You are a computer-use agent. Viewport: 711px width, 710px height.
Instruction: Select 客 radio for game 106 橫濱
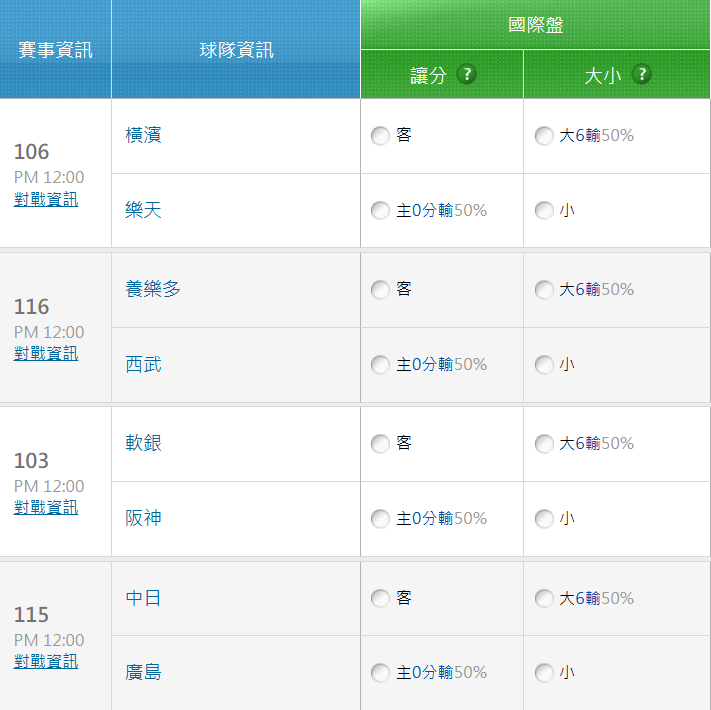[x=380, y=136]
